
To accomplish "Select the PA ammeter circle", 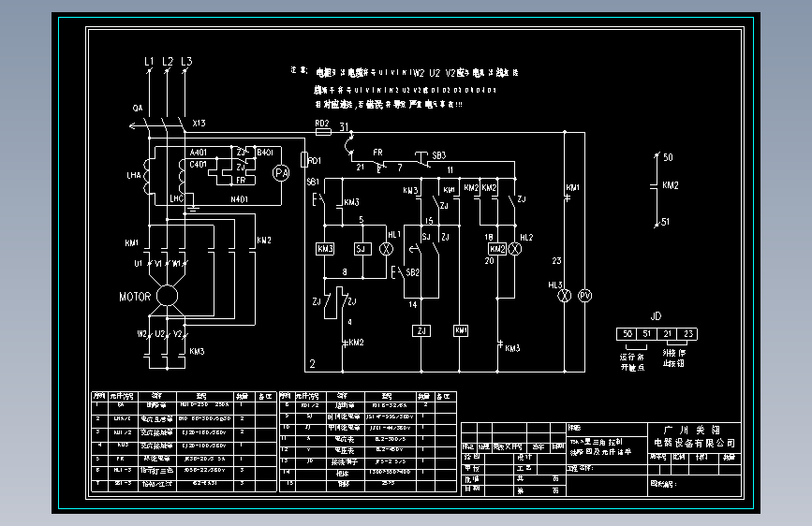I will click(x=281, y=173).
